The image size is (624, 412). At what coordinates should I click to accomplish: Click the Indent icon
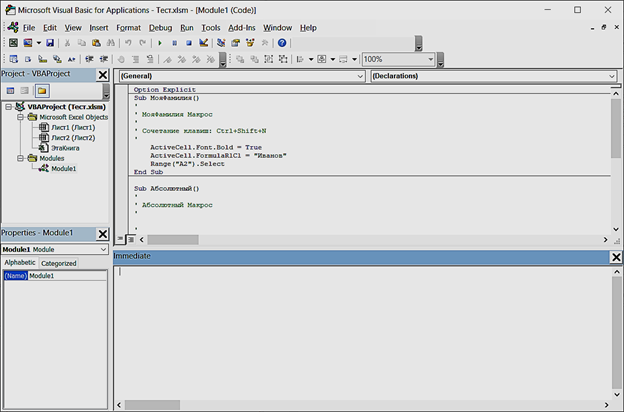(x=89, y=59)
